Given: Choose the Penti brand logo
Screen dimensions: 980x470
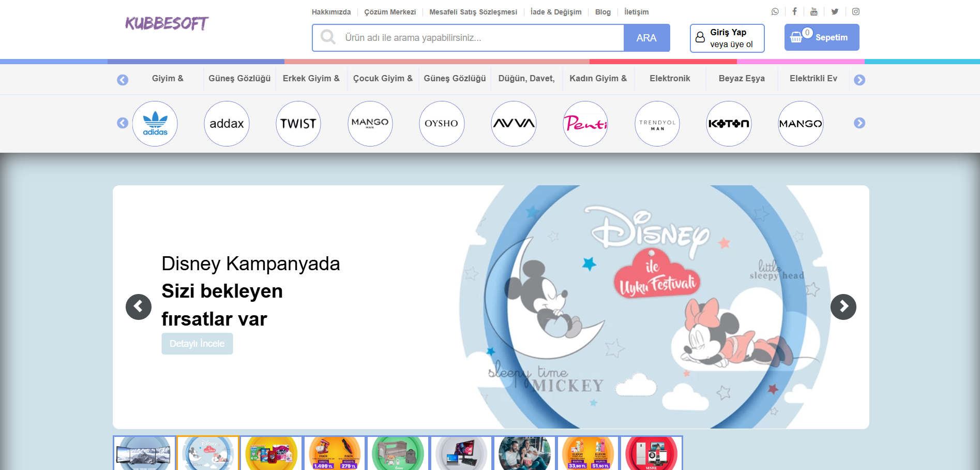Looking at the screenshot, I should [x=585, y=124].
